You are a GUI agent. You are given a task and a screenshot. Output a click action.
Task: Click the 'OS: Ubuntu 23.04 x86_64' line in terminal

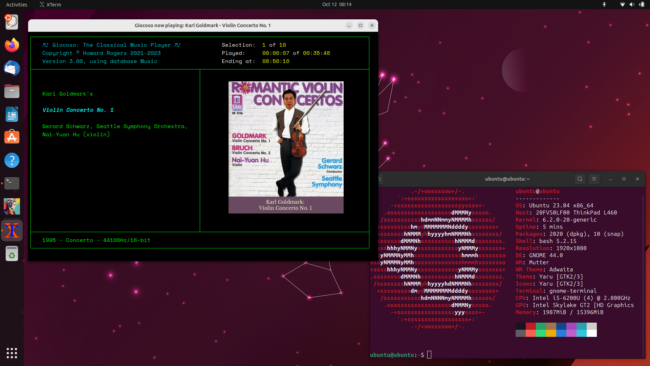(554, 206)
